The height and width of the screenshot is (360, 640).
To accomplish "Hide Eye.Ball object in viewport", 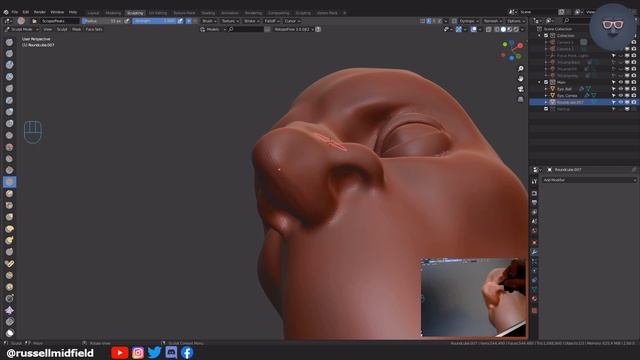I will [620, 89].
